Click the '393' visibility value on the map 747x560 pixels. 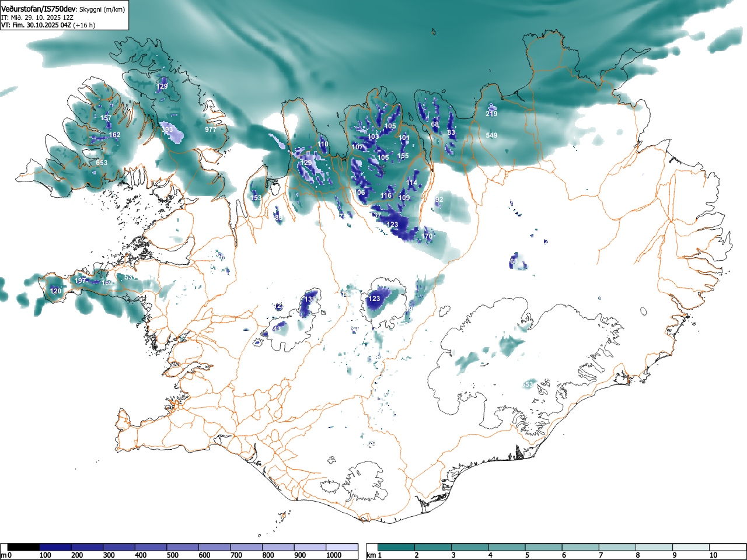pos(167,129)
